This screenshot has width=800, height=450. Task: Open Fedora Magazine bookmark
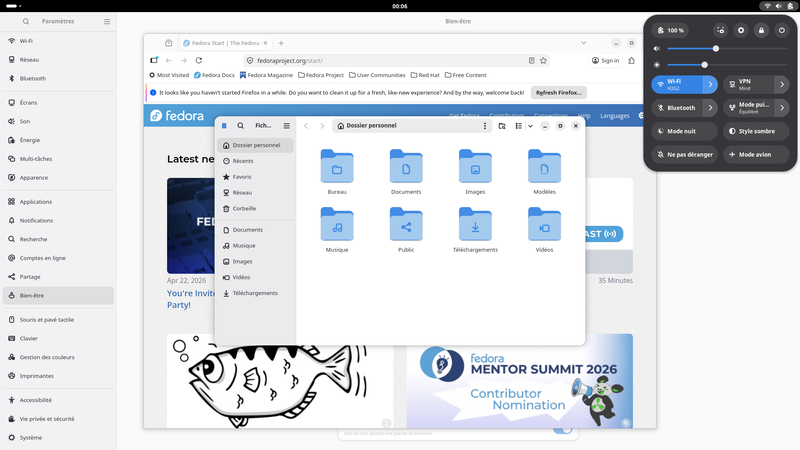tap(266, 75)
